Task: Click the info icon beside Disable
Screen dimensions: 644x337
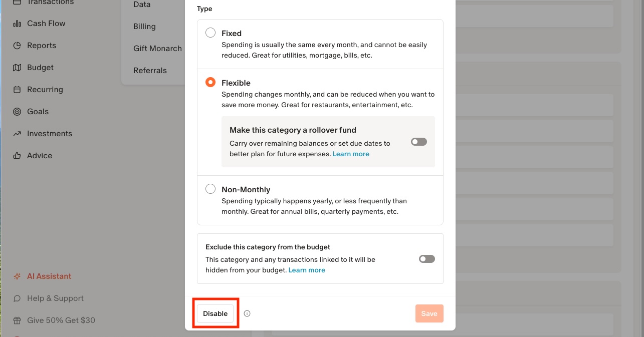Action: [247, 313]
